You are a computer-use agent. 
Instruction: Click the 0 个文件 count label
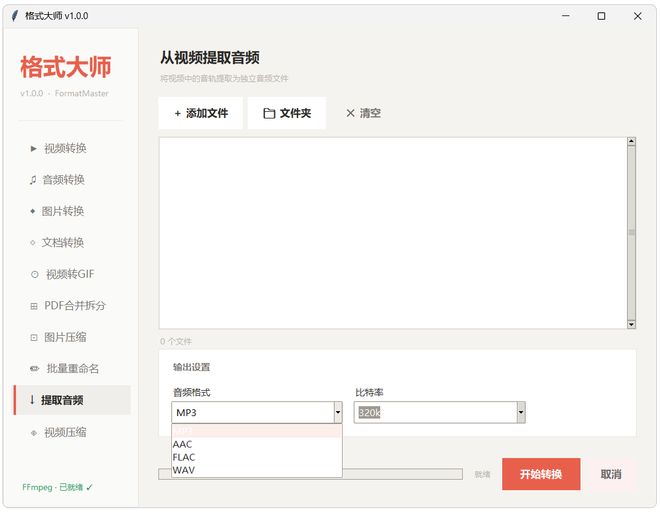tap(176, 341)
